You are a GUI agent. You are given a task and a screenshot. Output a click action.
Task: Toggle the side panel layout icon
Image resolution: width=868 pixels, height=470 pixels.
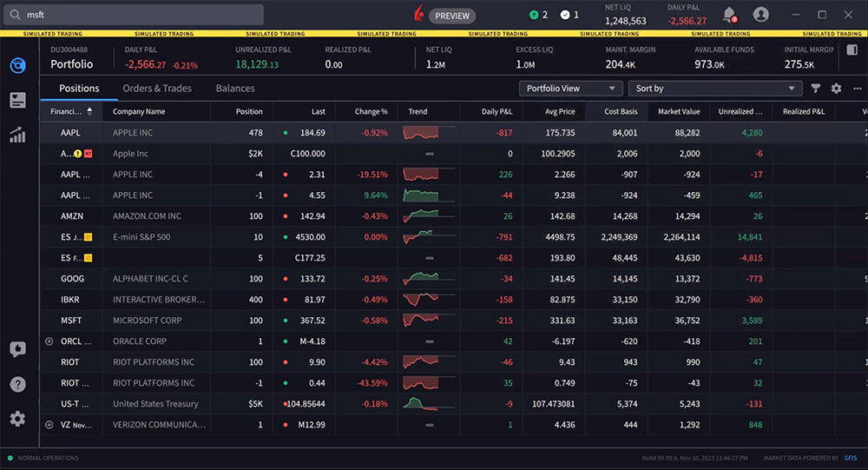[852, 50]
